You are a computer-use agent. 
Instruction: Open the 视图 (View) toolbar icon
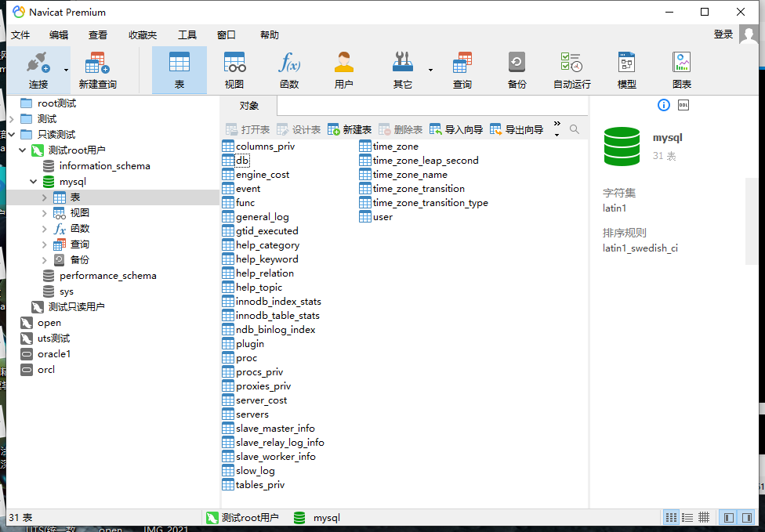(234, 70)
